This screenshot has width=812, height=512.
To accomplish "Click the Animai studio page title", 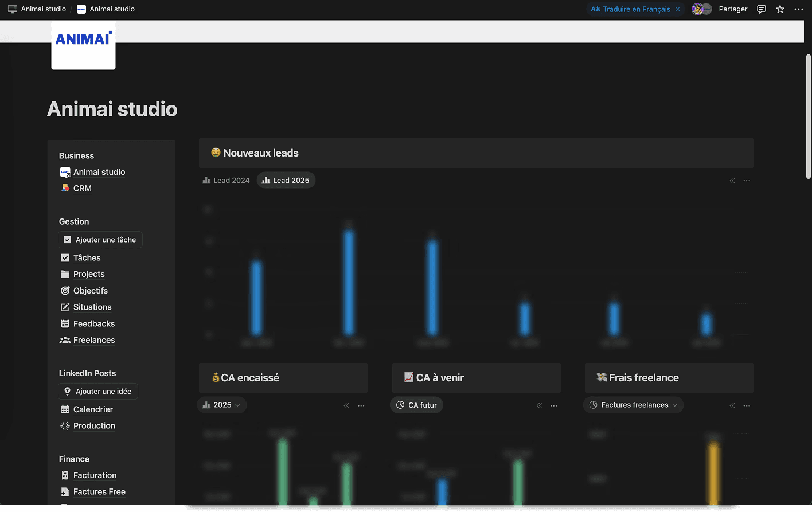I will pyautogui.click(x=112, y=109).
